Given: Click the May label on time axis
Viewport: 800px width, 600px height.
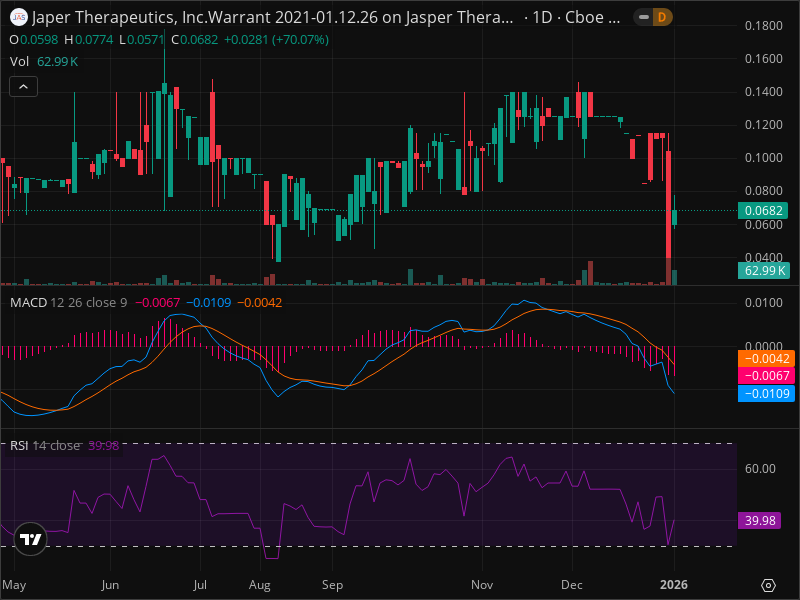Looking at the screenshot, I should point(14,585).
